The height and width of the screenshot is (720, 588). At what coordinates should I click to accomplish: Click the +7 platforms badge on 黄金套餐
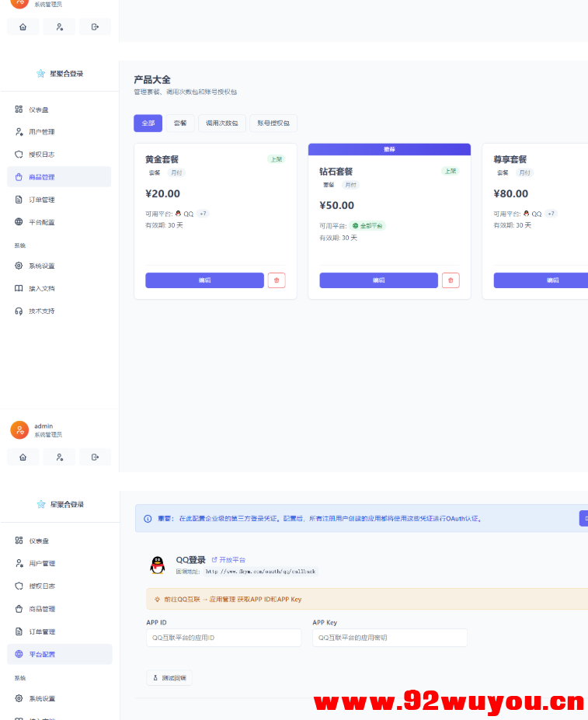203,214
